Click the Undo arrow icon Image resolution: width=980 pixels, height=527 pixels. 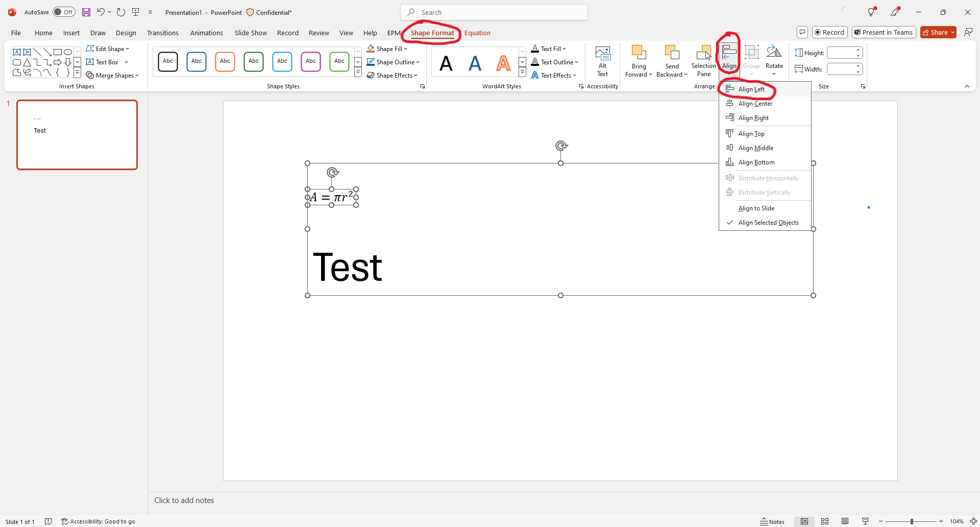point(101,12)
